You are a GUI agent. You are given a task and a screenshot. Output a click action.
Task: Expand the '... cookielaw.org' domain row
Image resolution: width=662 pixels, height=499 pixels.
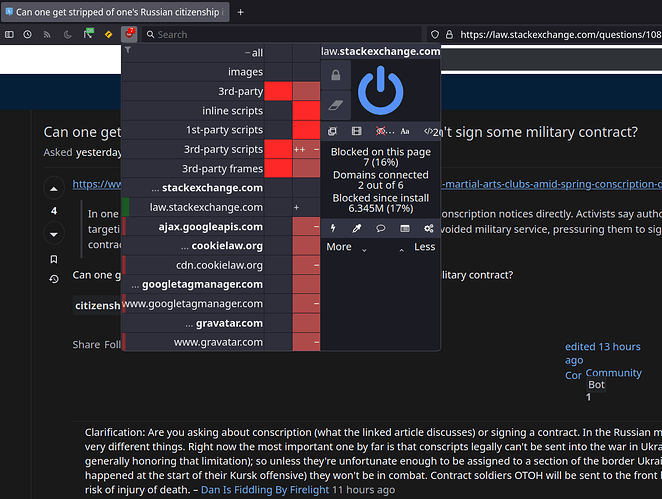[193, 246]
